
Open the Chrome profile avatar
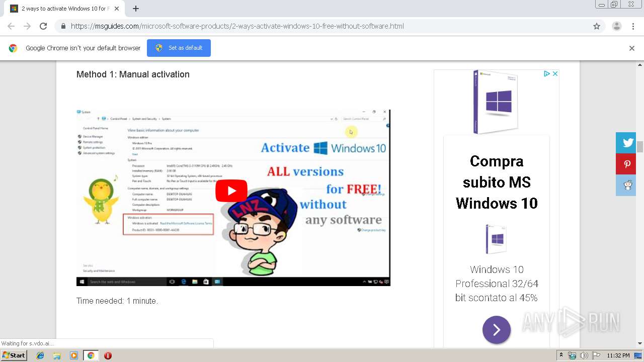coord(617,26)
